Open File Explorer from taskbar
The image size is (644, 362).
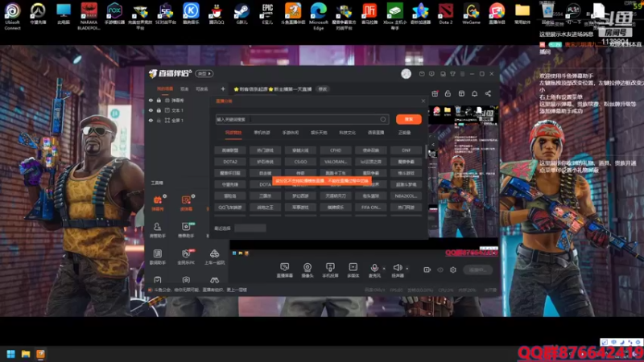point(26,354)
